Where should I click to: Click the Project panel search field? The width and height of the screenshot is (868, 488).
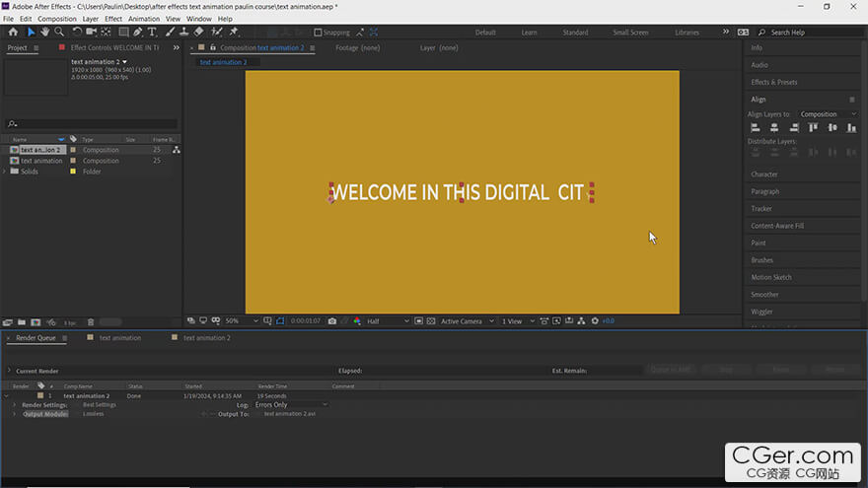(x=91, y=124)
